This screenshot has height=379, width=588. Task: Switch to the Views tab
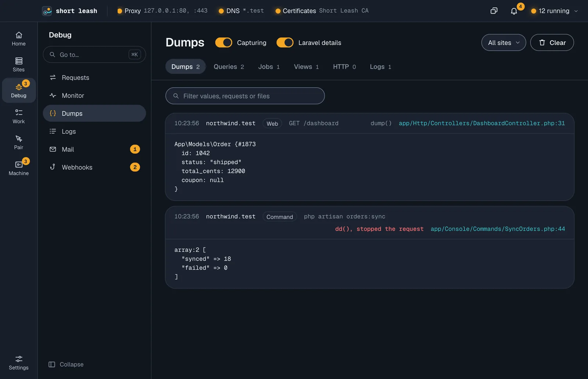coord(306,67)
